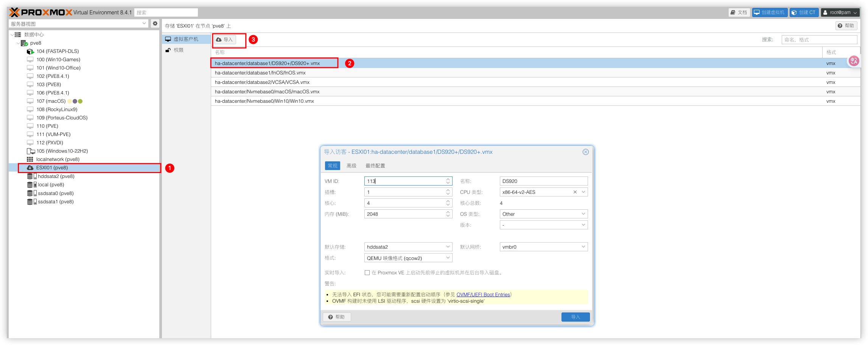The height and width of the screenshot is (345, 868).
Task: Select the macOS.vmx row
Action: 535,92
